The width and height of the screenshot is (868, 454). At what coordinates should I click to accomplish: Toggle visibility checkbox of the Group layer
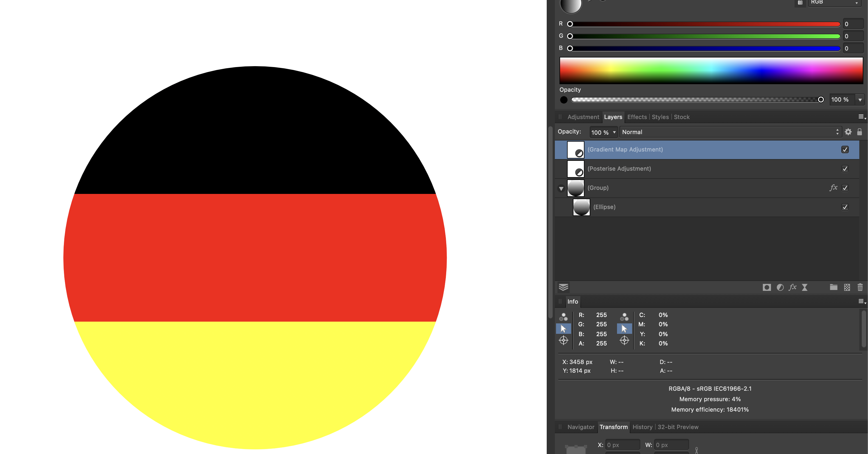845,188
